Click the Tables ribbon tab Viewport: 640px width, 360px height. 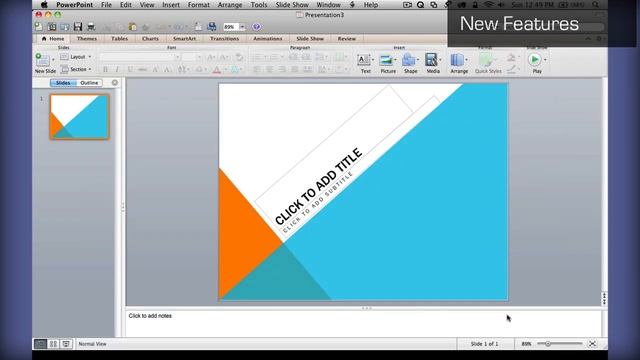point(119,38)
